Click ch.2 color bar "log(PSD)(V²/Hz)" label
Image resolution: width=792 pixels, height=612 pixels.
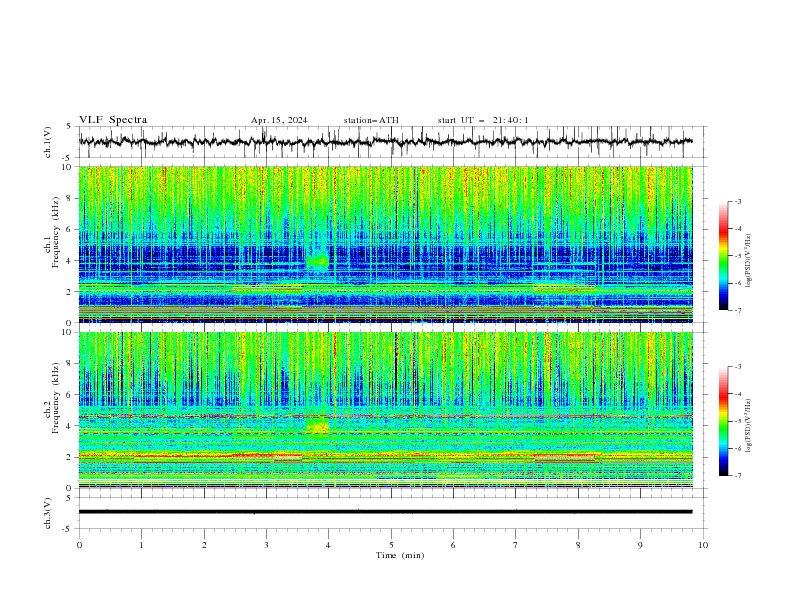click(749, 426)
